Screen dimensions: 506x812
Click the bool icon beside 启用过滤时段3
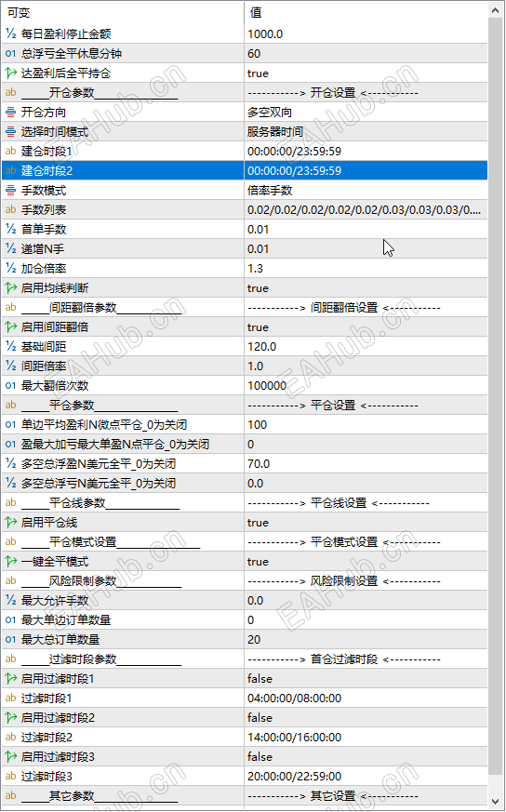[x=10, y=756]
